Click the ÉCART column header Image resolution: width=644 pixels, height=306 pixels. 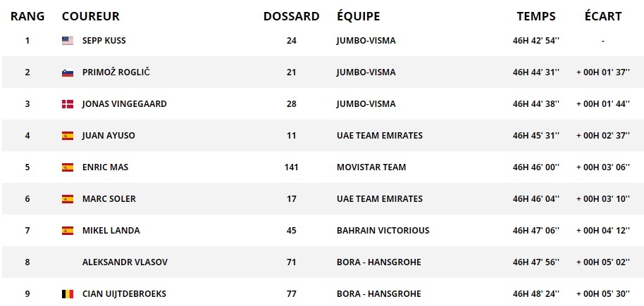point(603,16)
